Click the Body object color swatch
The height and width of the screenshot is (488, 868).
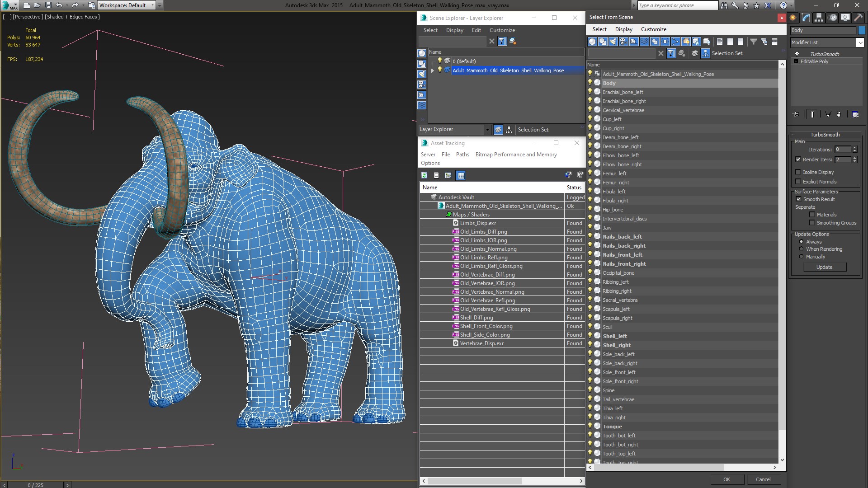point(861,30)
